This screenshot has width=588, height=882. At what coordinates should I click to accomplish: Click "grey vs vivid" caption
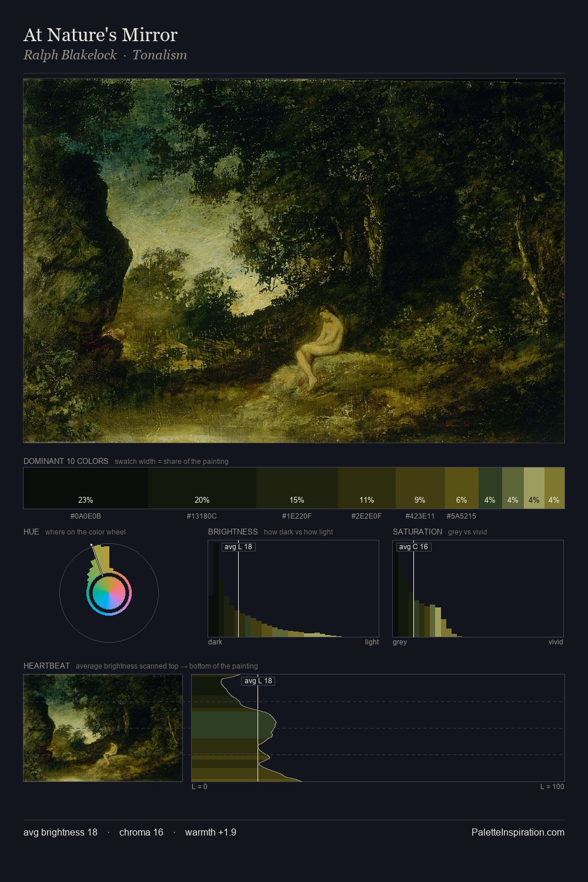(x=467, y=532)
